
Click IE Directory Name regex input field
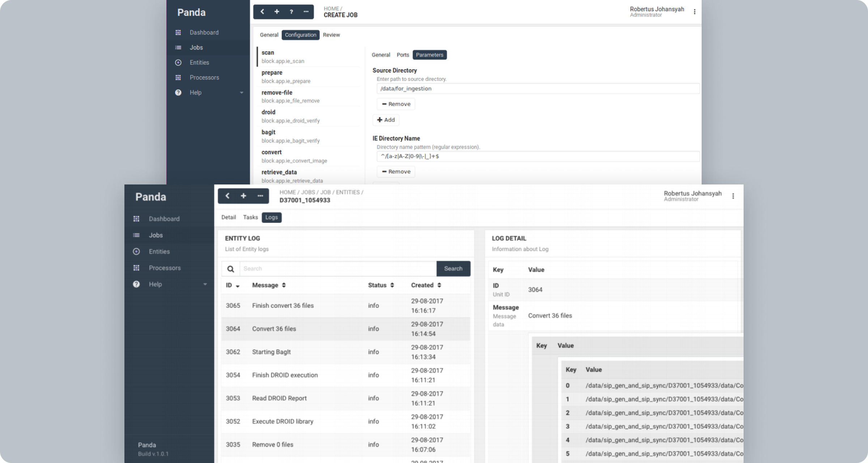tap(538, 156)
